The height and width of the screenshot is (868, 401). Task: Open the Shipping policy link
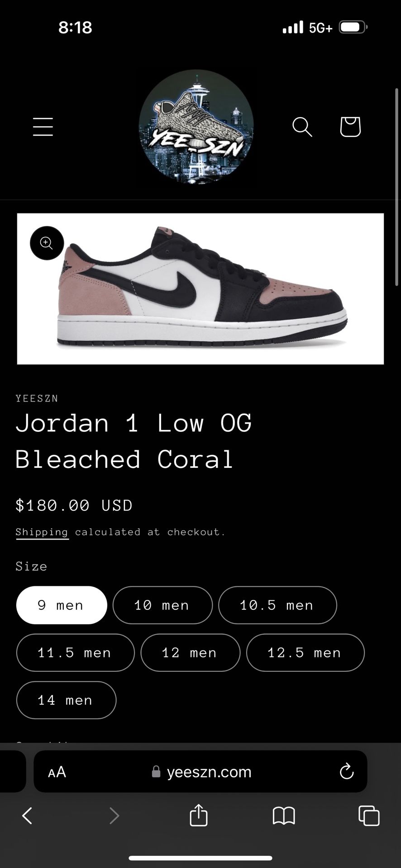pyautogui.click(x=42, y=532)
